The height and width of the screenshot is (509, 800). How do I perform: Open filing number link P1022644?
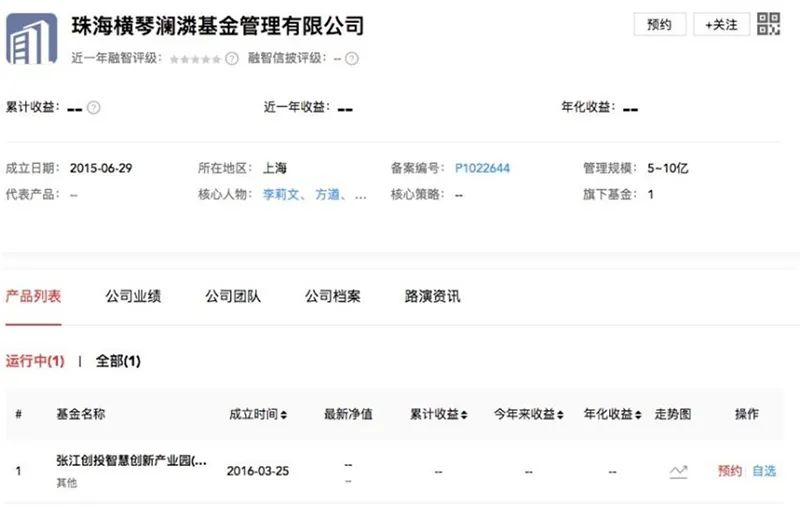482,168
